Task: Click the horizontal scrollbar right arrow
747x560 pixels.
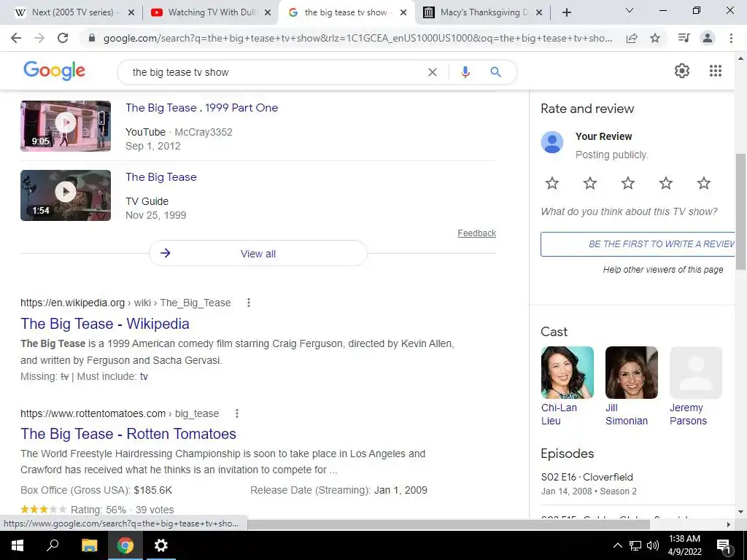Action: (729, 524)
